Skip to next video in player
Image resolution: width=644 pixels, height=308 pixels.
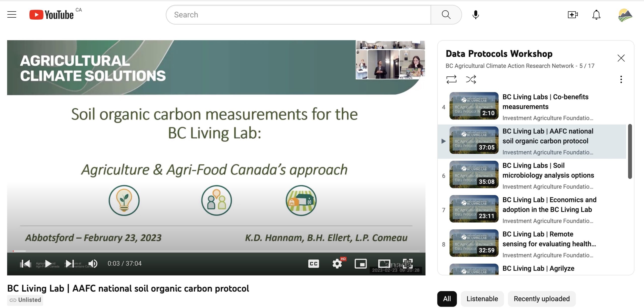click(70, 263)
